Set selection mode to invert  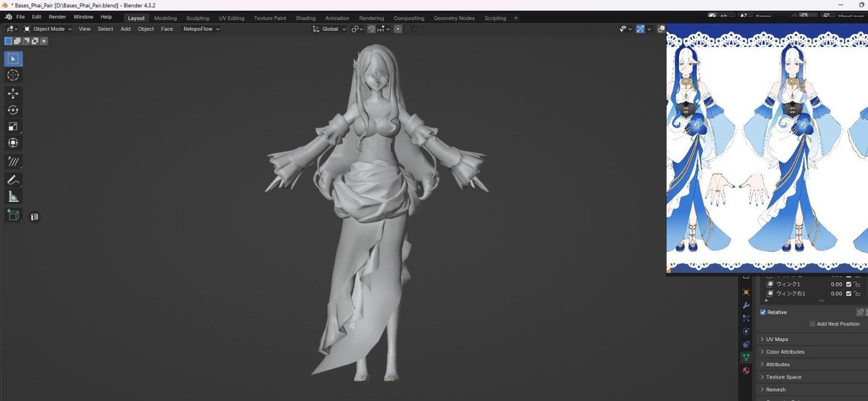(x=35, y=41)
